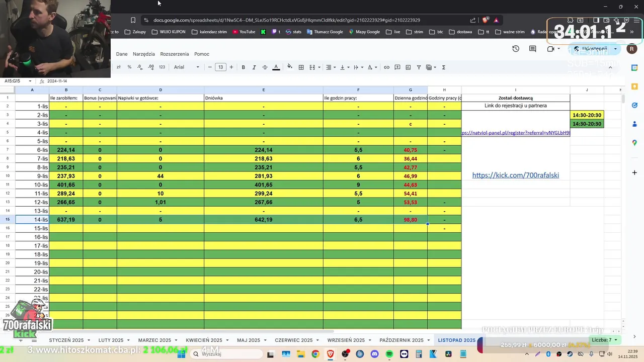Toggle bold formatting
644x362 pixels.
244,67
